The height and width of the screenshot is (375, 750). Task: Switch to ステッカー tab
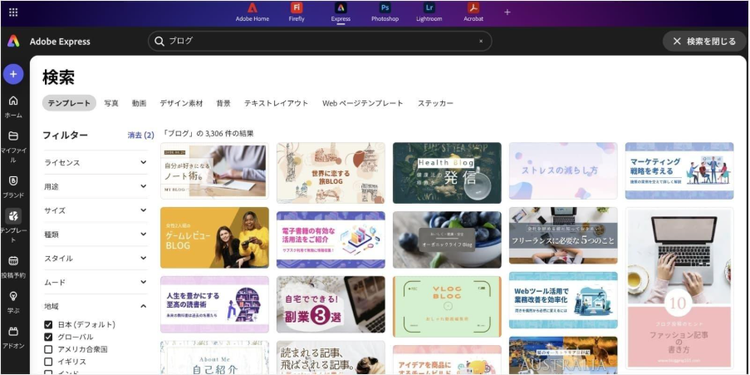click(435, 103)
